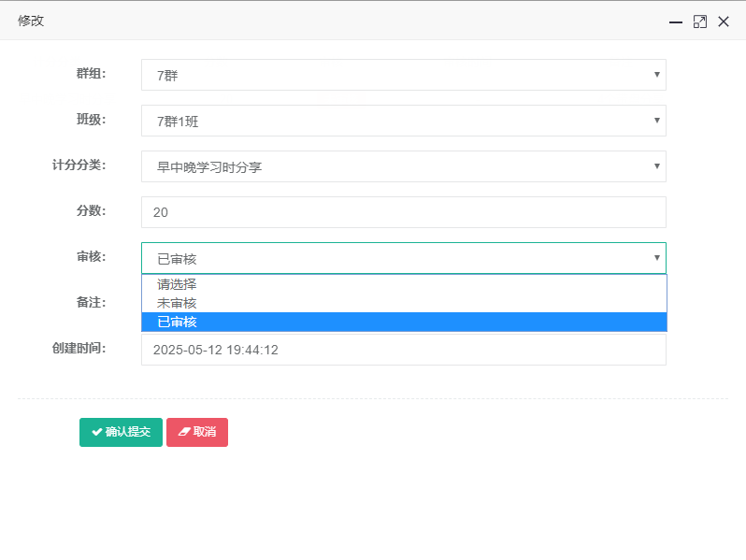Click the 创建时间 field label
The height and width of the screenshot is (560, 746).
[79, 349]
